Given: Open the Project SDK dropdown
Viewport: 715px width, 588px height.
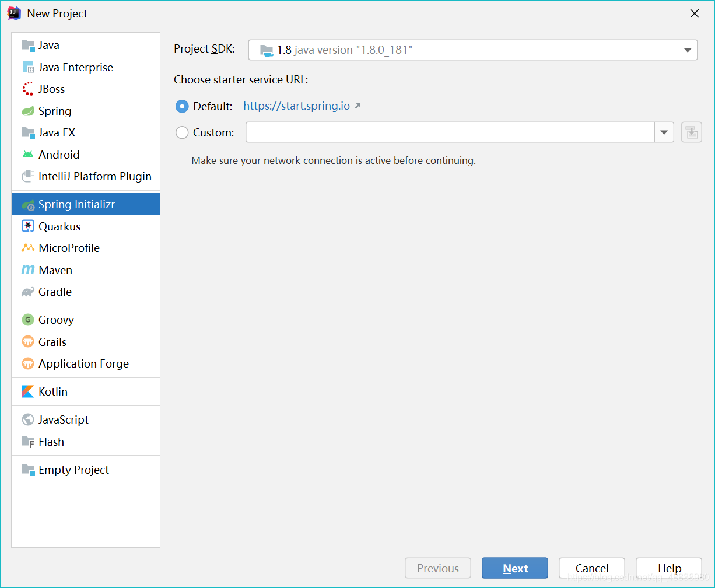Looking at the screenshot, I should [x=473, y=50].
